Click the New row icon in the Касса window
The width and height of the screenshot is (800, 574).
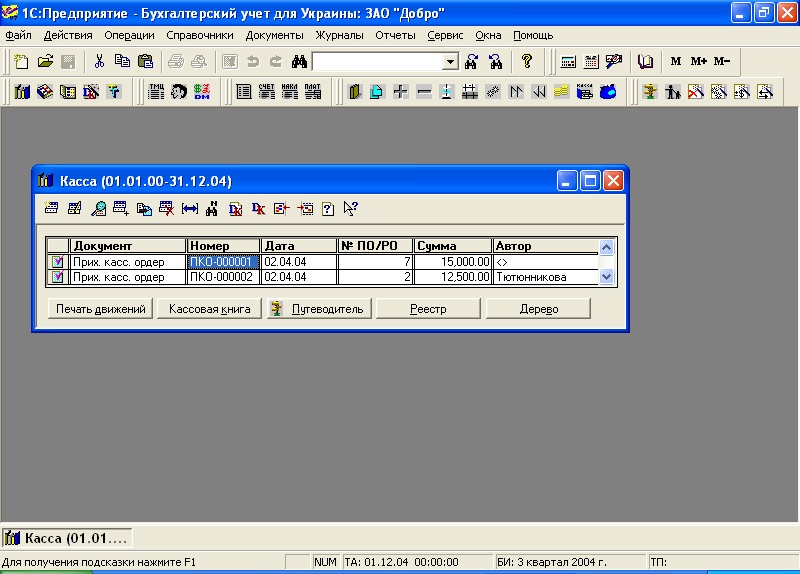(51, 208)
